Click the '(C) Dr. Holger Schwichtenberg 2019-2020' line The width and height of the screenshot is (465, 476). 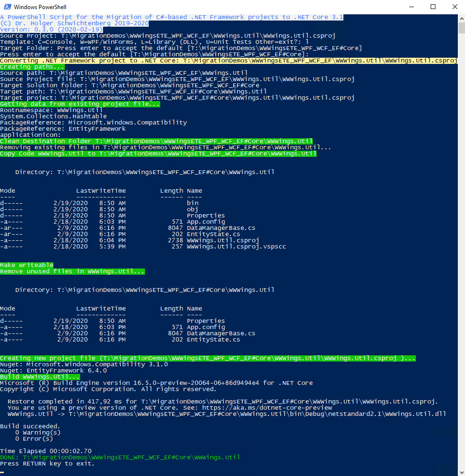point(74,23)
